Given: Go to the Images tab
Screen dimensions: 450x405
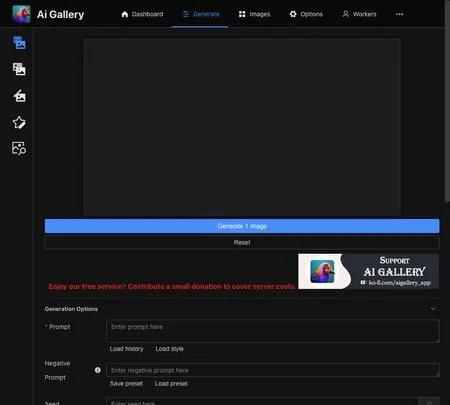Looking at the screenshot, I should click(x=255, y=14).
